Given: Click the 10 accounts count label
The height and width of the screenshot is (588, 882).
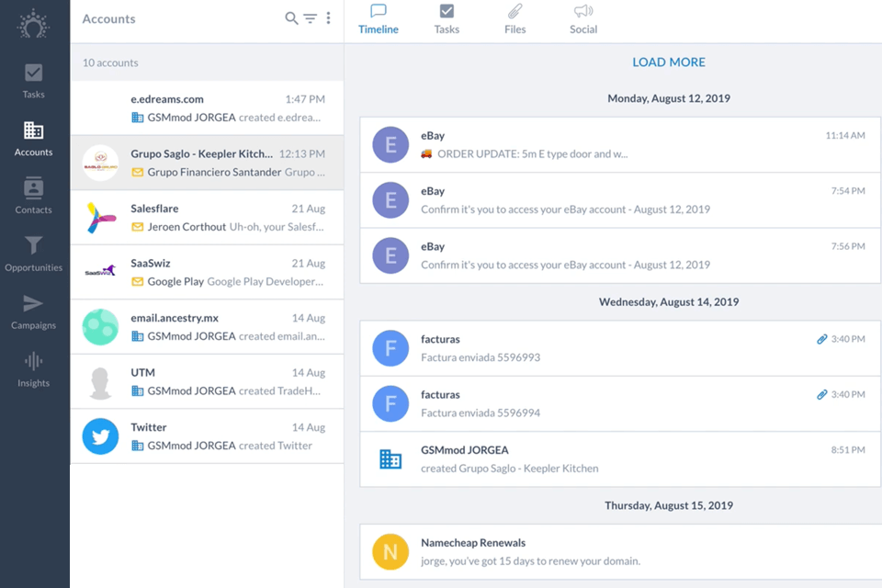Looking at the screenshot, I should coord(110,63).
